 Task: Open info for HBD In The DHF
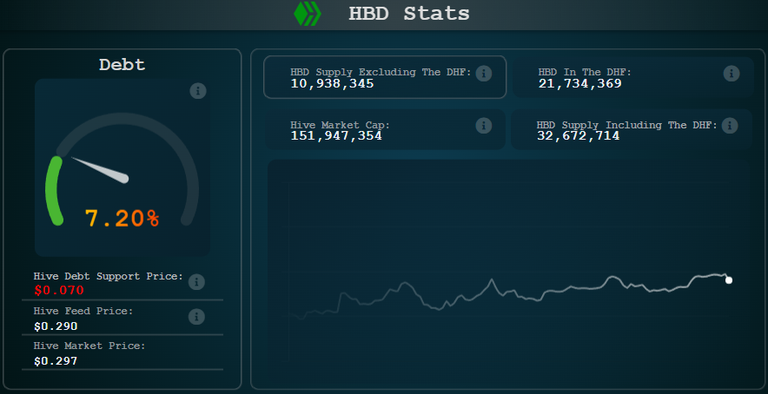coord(731,74)
